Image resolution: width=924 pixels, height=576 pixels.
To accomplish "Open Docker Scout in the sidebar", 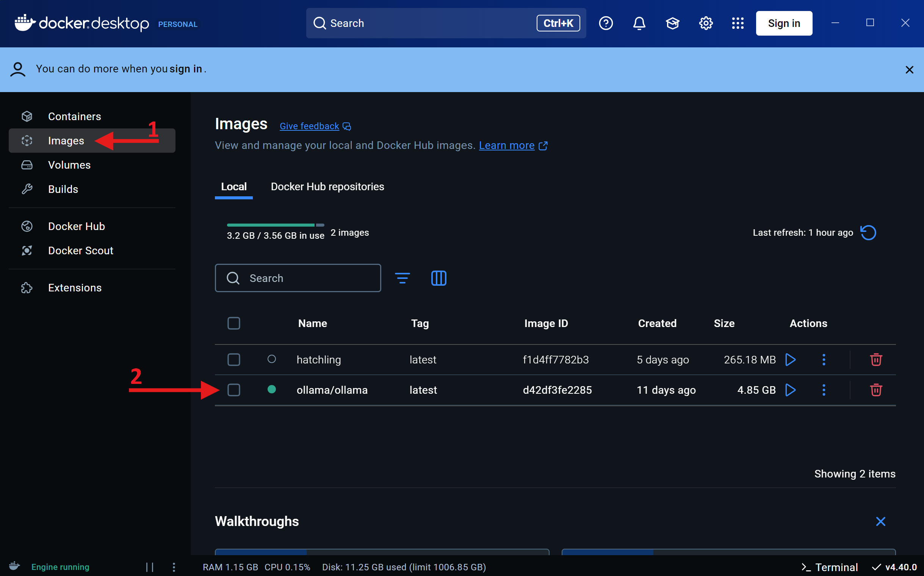I will (x=91, y=250).
